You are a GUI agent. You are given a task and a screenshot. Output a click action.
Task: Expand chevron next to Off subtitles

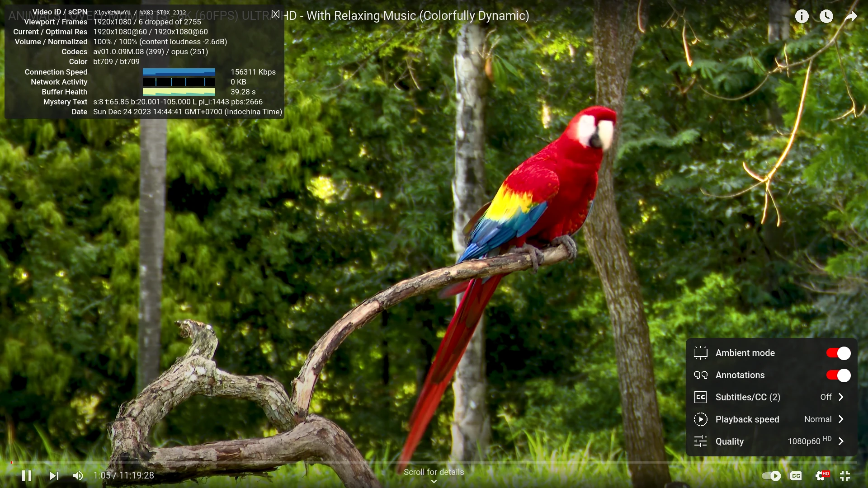click(841, 397)
